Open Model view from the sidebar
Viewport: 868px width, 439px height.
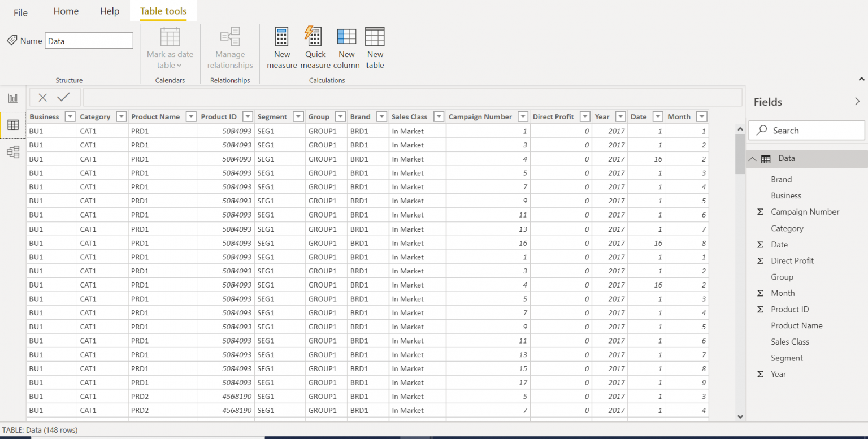click(12, 152)
